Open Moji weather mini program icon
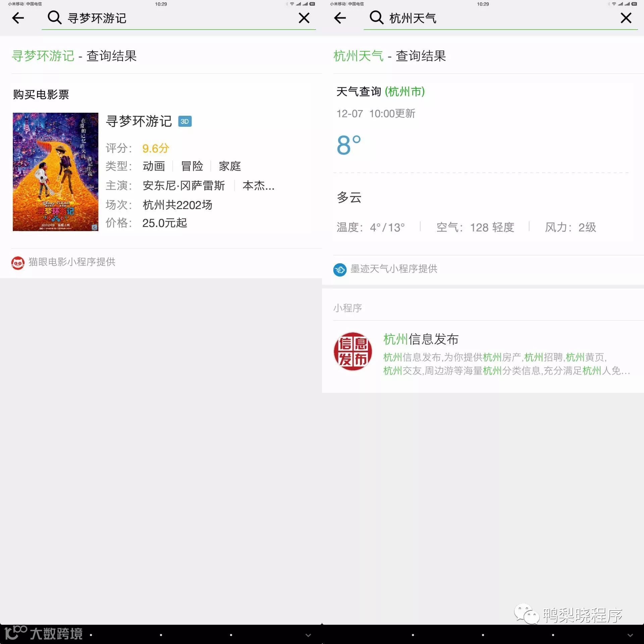Viewport: 644px width, 644px height. coord(340,269)
